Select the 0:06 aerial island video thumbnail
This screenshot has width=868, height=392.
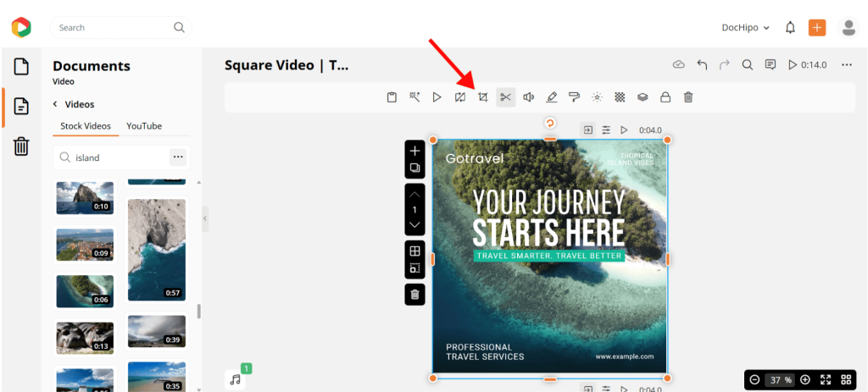tap(85, 291)
